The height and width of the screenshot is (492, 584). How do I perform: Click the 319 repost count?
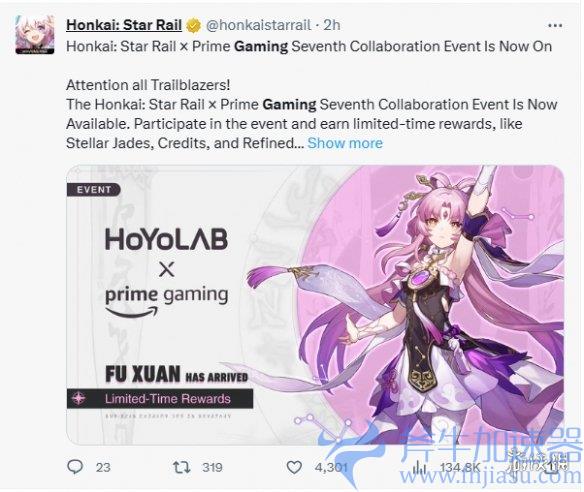point(212,467)
